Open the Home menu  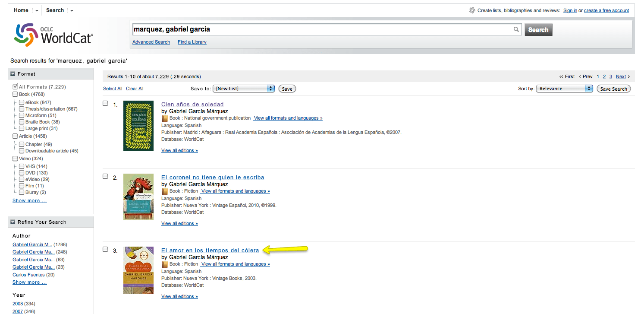(21, 10)
